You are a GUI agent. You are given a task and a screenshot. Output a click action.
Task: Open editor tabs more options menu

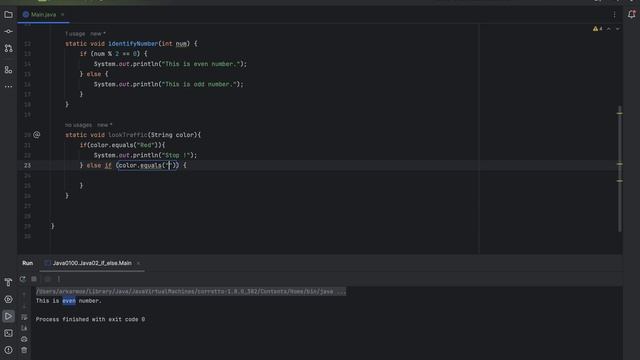point(614,15)
